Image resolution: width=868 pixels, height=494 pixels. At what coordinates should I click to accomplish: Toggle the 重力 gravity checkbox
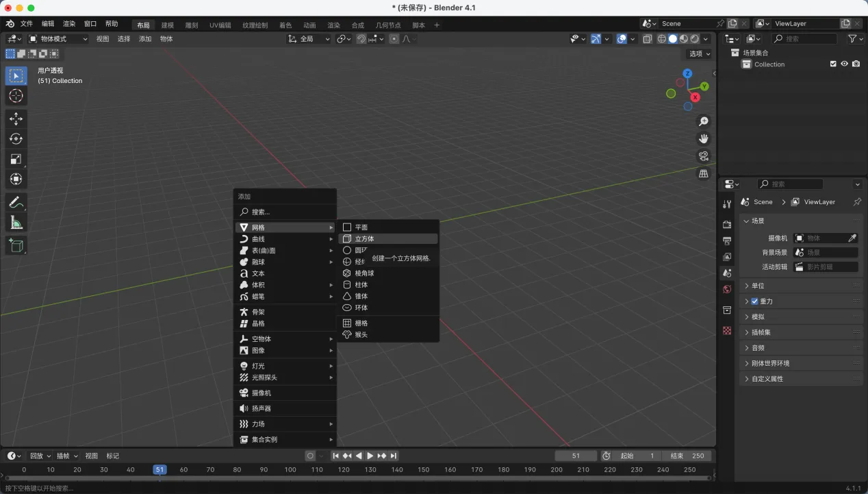(x=754, y=301)
